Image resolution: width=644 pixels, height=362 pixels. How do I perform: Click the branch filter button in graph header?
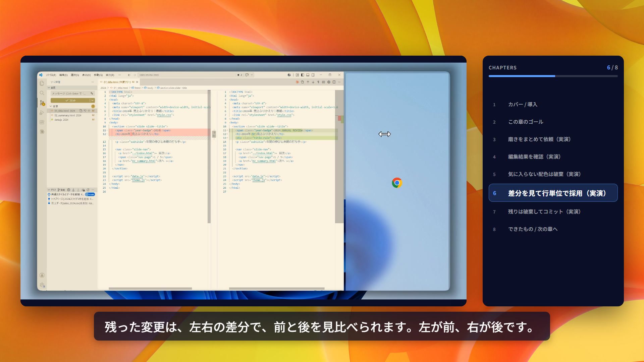[61, 190]
